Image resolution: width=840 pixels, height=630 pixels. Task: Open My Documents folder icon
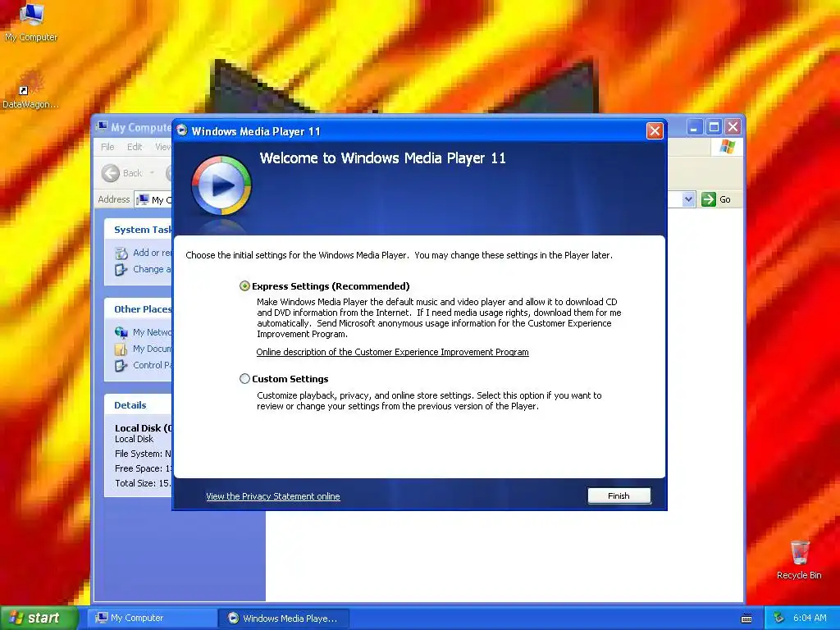click(x=121, y=349)
